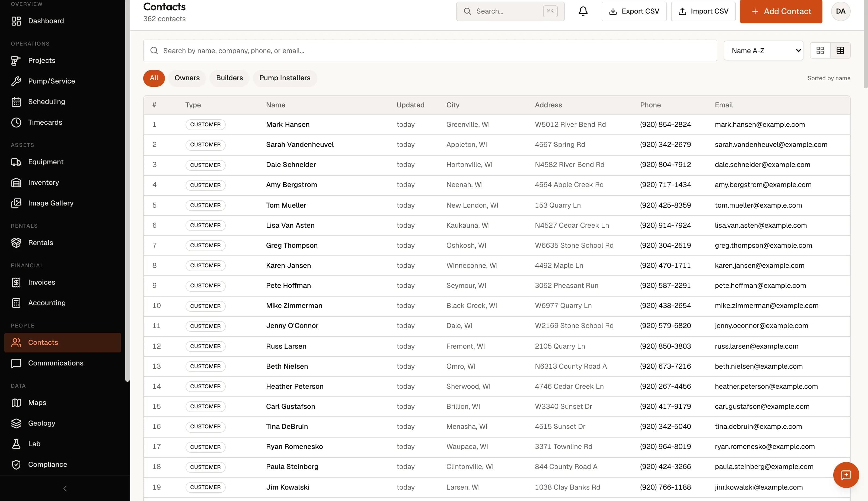This screenshot has height=501, width=868.
Task: Click the Geology layers icon
Action: 16,423
